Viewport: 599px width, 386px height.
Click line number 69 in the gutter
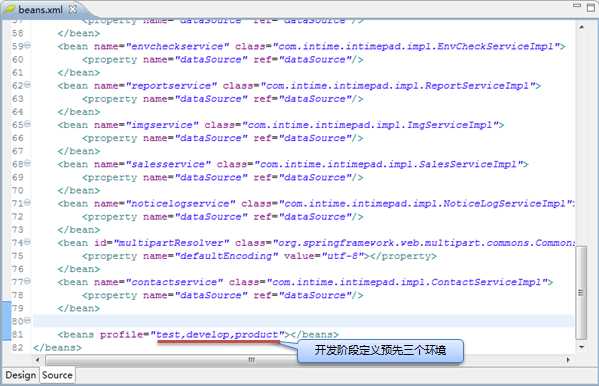point(18,178)
